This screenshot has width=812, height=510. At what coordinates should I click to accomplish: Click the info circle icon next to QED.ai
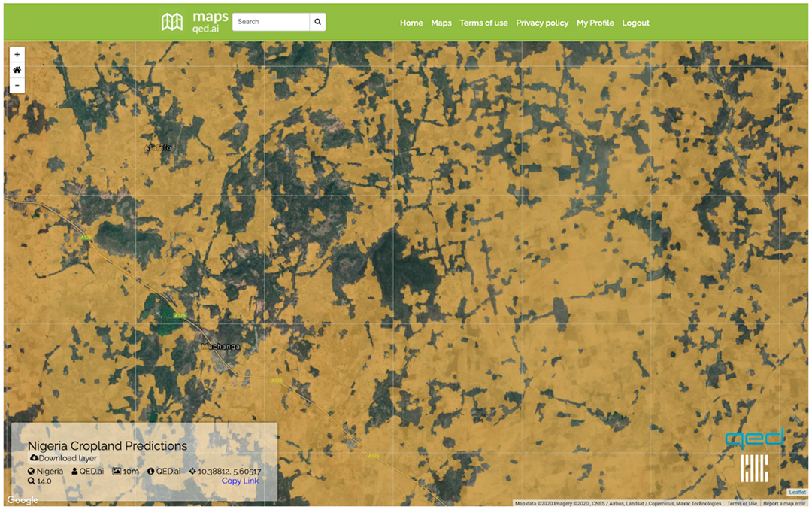coord(150,471)
